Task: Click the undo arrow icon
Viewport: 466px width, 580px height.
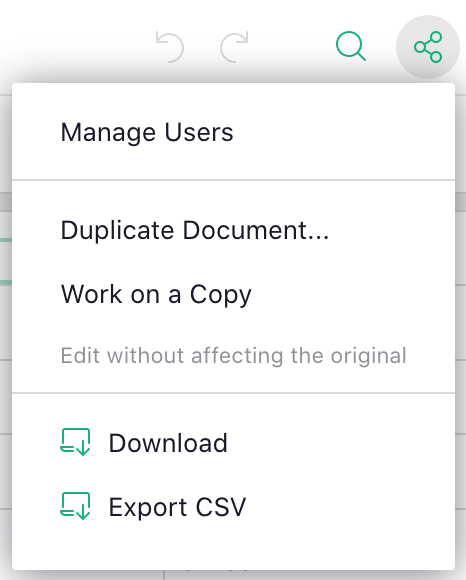Action: (170, 47)
